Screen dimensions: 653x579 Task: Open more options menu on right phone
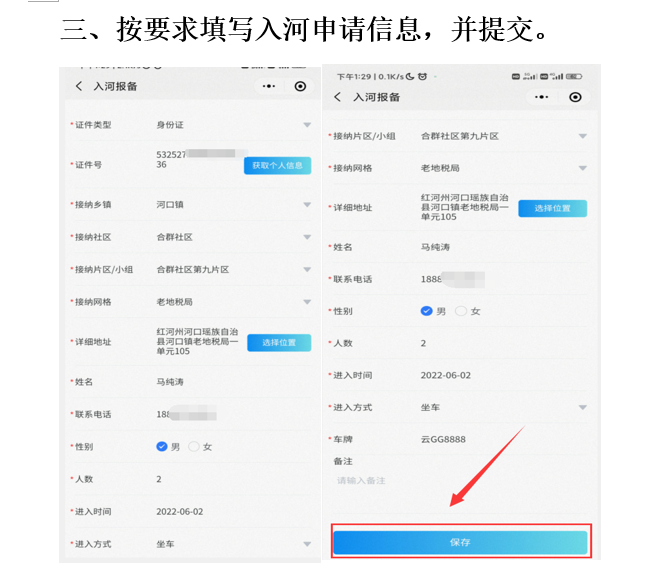click(x=541, y=97)
